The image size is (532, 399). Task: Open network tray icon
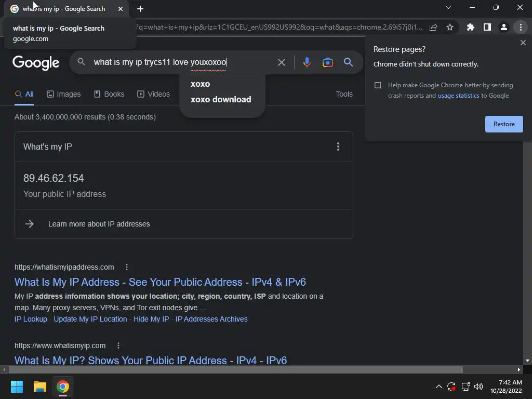(465, 387)
